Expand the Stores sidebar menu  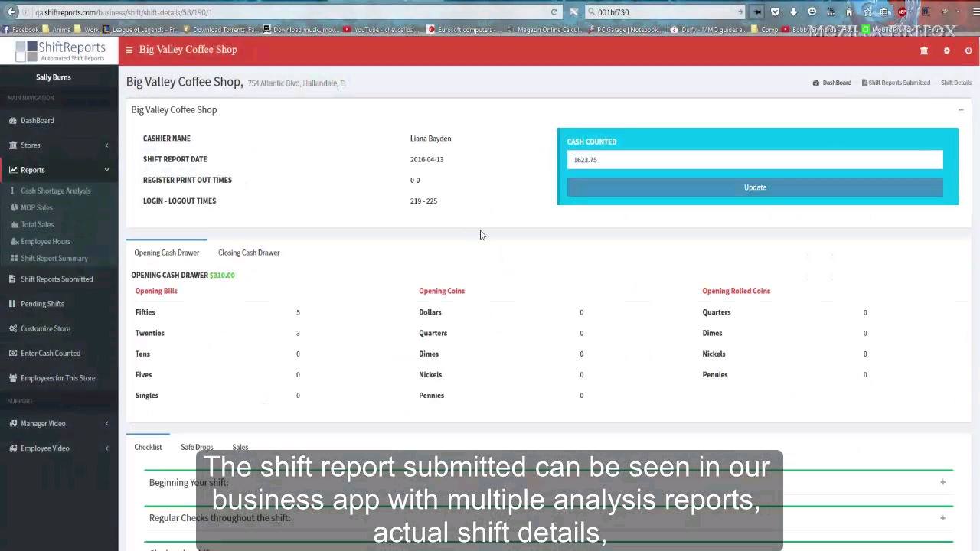click(x=59, y=145)
